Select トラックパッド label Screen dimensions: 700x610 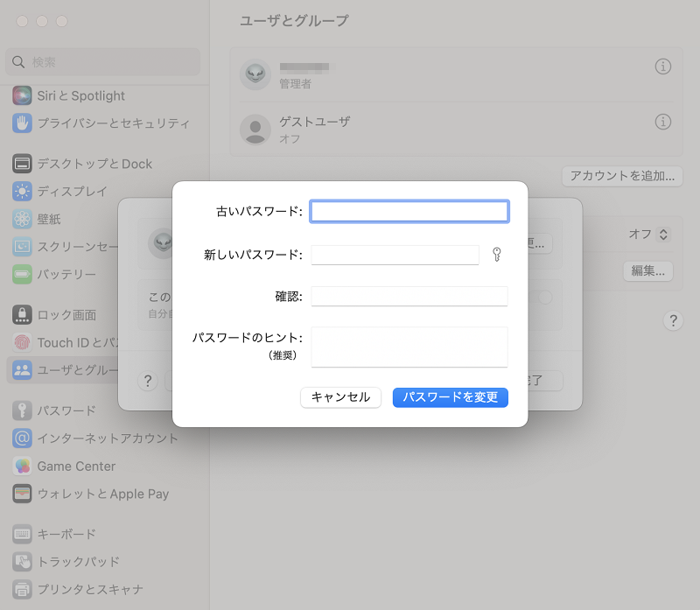79,562
